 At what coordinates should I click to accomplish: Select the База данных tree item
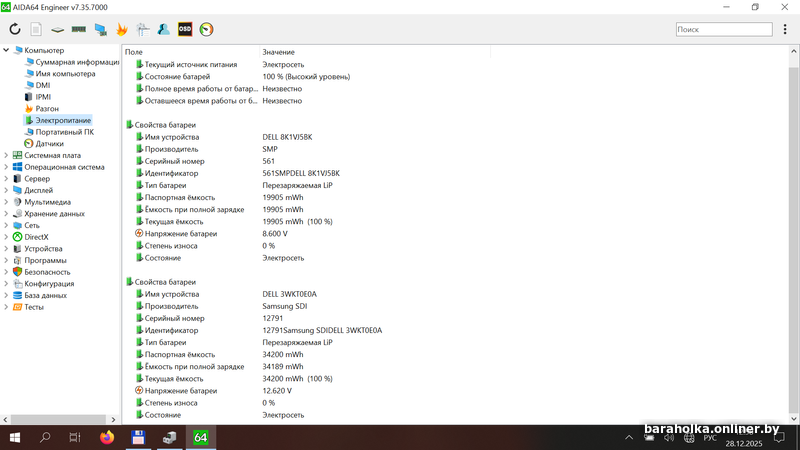45,295
